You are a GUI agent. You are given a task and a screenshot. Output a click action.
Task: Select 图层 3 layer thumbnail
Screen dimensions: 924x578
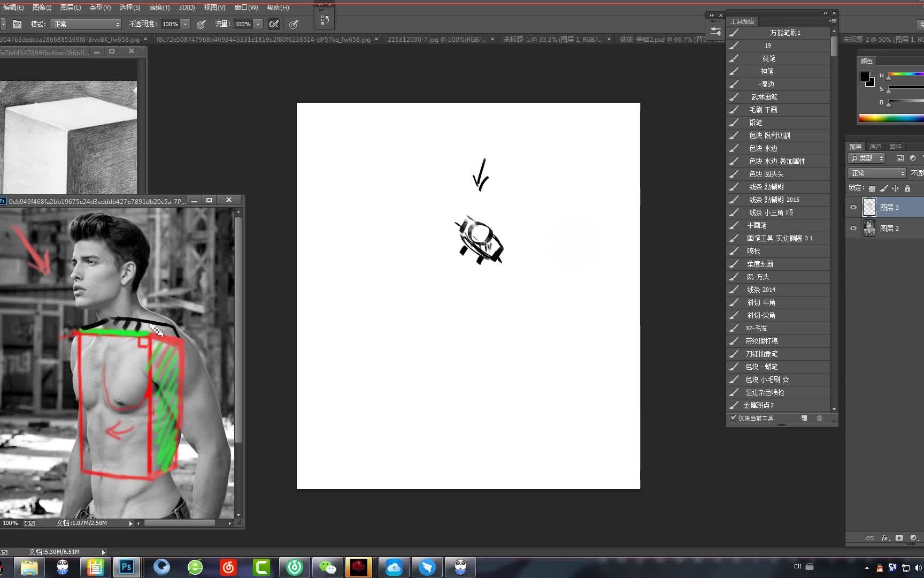click(869, 207)
